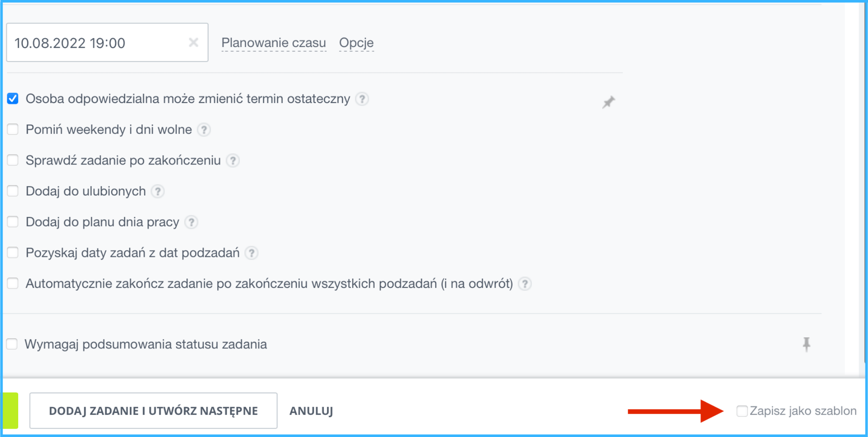
Task: Check 'Zapisz jako szablon' checkbox
Action: click(x=742, y=411)
